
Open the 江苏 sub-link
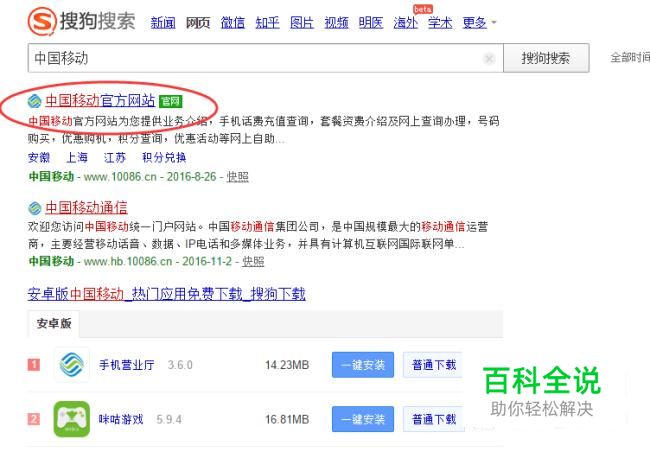115,158
